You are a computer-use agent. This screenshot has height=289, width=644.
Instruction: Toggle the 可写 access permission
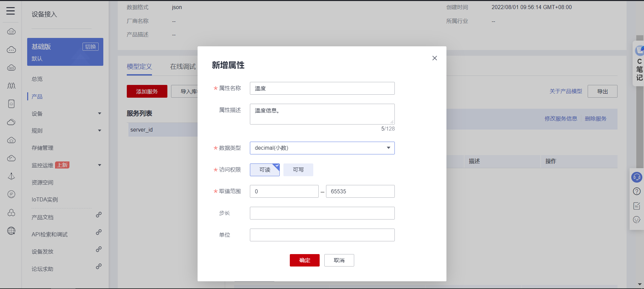(x=298, y=170)
